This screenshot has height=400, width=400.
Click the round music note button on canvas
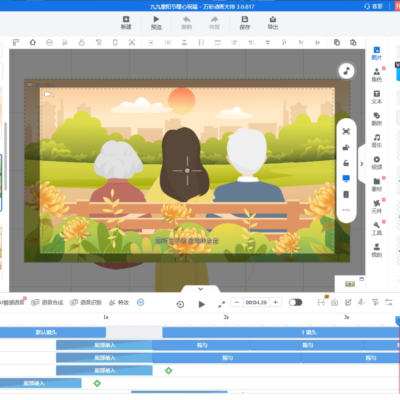click(x=346, y=71)
